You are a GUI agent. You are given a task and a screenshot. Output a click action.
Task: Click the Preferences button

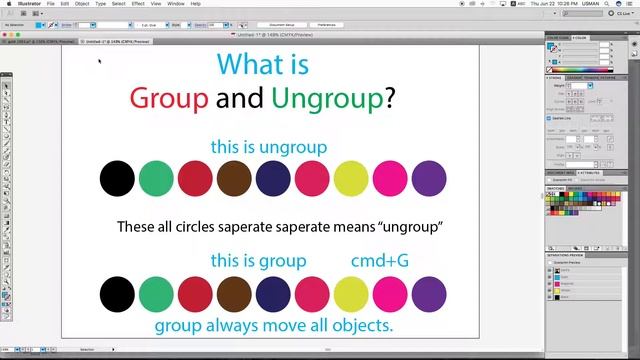[327, 25]
